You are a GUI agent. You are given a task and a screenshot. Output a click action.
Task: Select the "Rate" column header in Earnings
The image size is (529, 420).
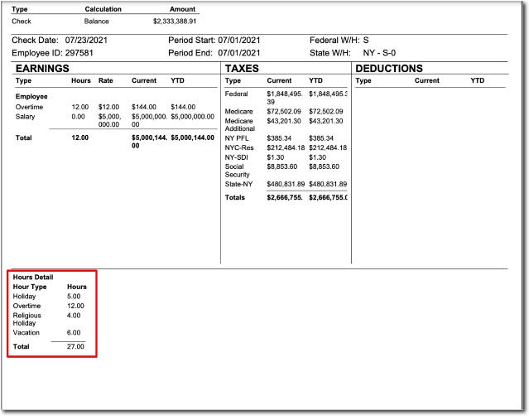(106, 80)
